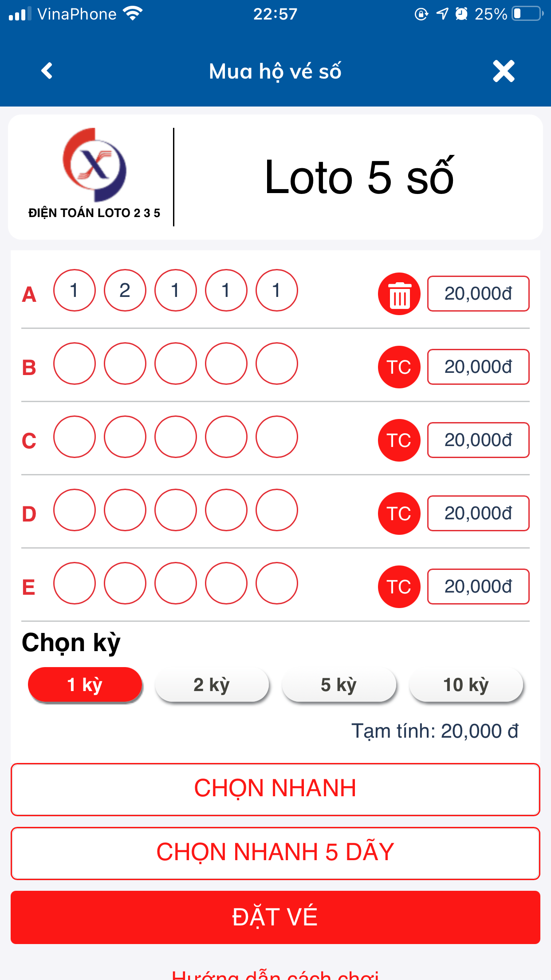
Task: Tap the TC quick-pick icon for row C
Action: tap(399, 440)
